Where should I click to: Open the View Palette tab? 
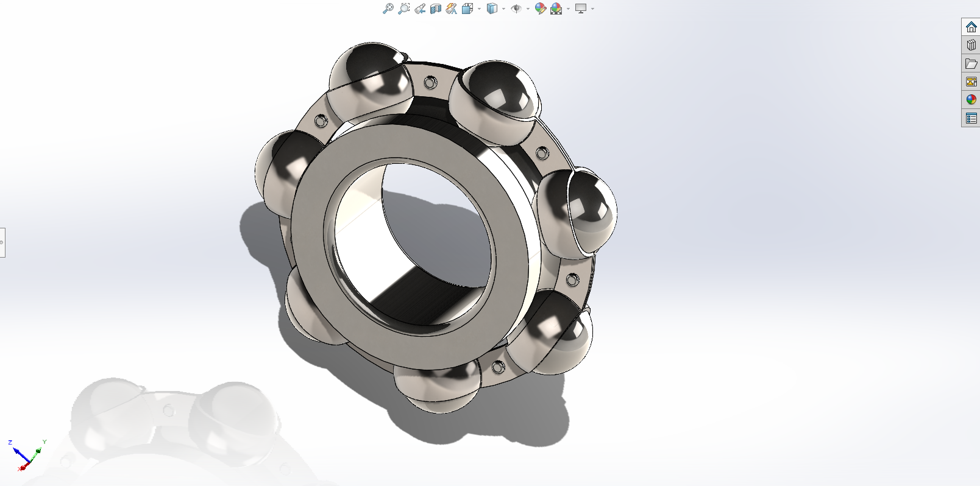click(x=971, y=82)
